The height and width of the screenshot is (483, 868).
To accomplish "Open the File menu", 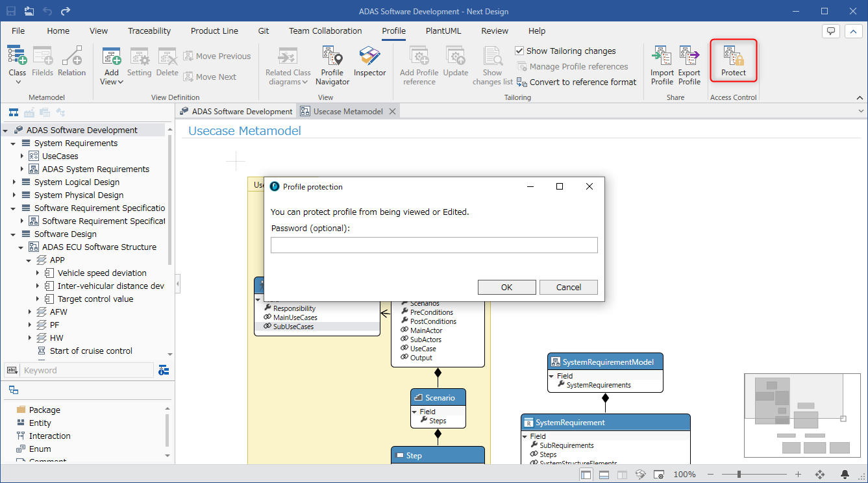I will (18, 31).
